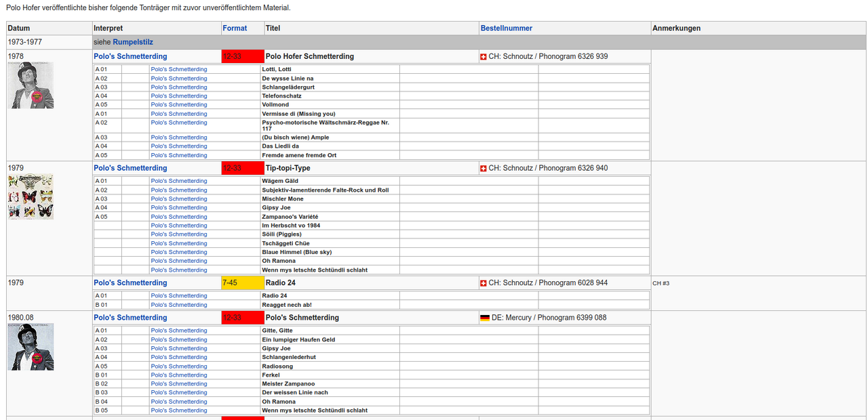Open the Rumpelstilz link
This screenshot has height=420, width=868.
tap(133, 42)
